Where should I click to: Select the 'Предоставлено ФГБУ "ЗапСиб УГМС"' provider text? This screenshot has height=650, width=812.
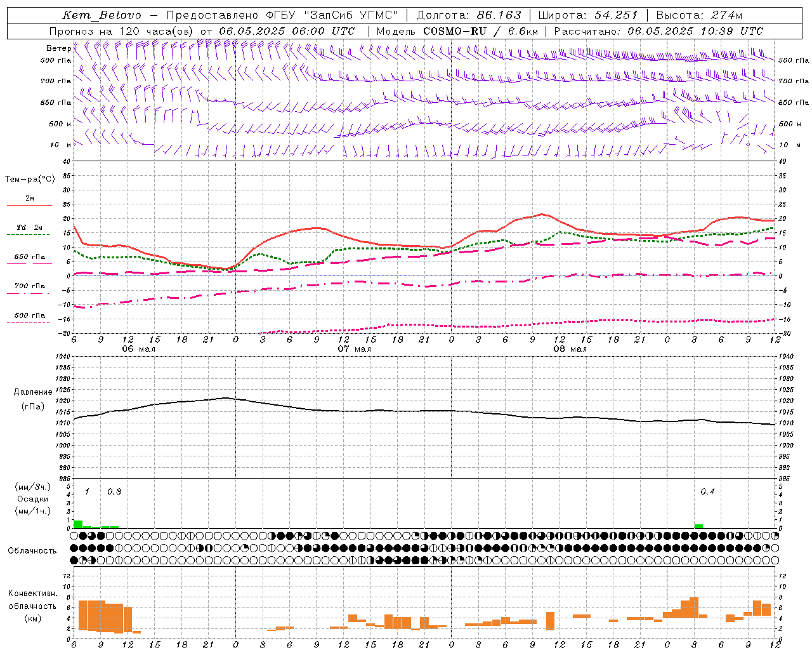tap(282, 15)
